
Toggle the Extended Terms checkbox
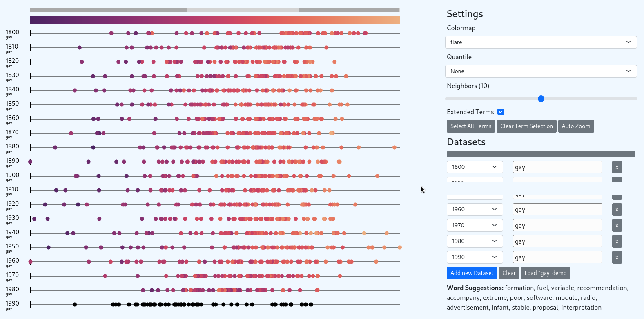point(501,112)
